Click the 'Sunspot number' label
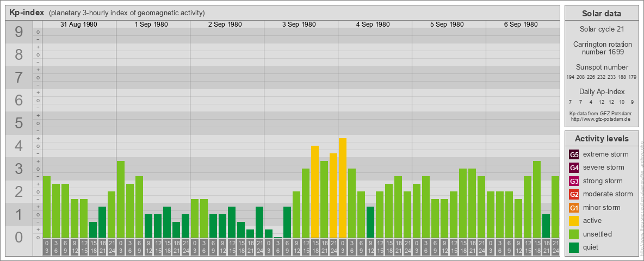 602,67
